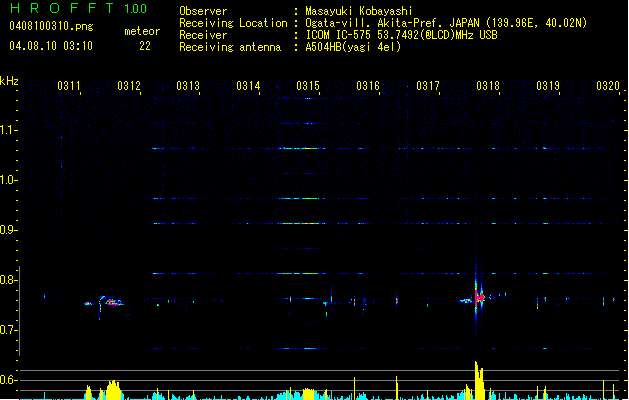The image size is (629, 400).
Task: Click the 0312 time marker
Action: tap(129, 86)
